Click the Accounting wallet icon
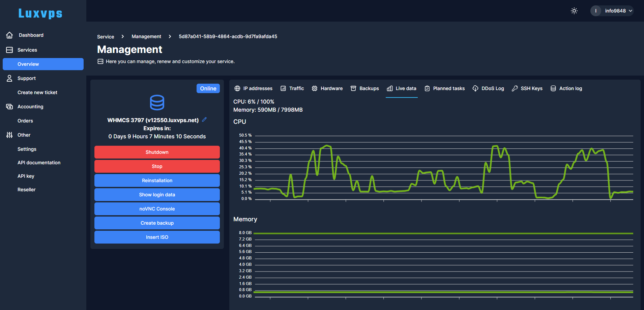Image resolution: width=644 pixels, height=310 pixels. click(9, 107)
